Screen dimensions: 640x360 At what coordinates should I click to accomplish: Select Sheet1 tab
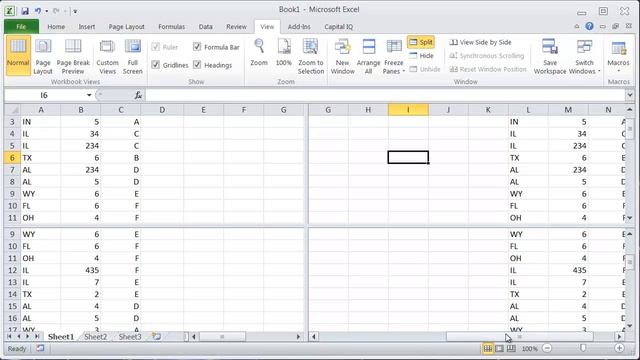pyautogui.click(x=61, y=337)
